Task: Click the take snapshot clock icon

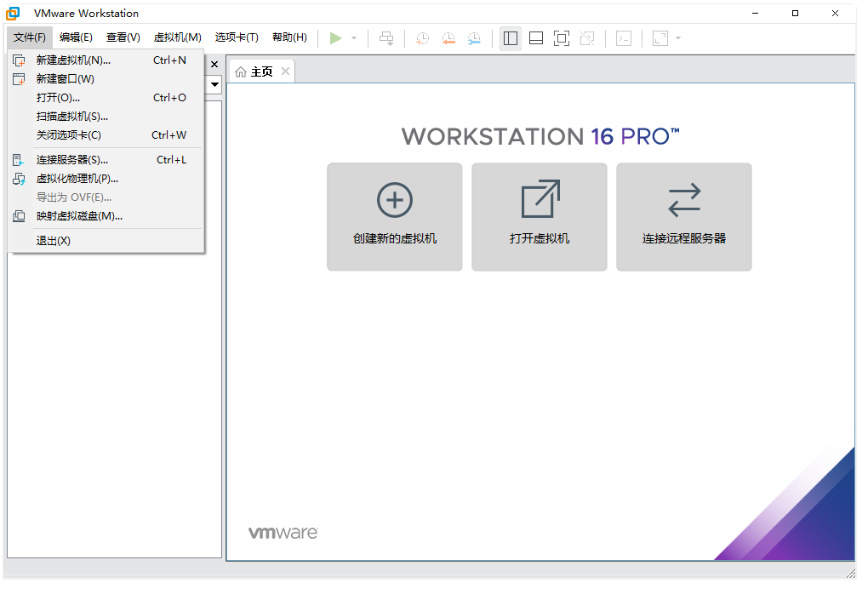Action: [422, 38]
